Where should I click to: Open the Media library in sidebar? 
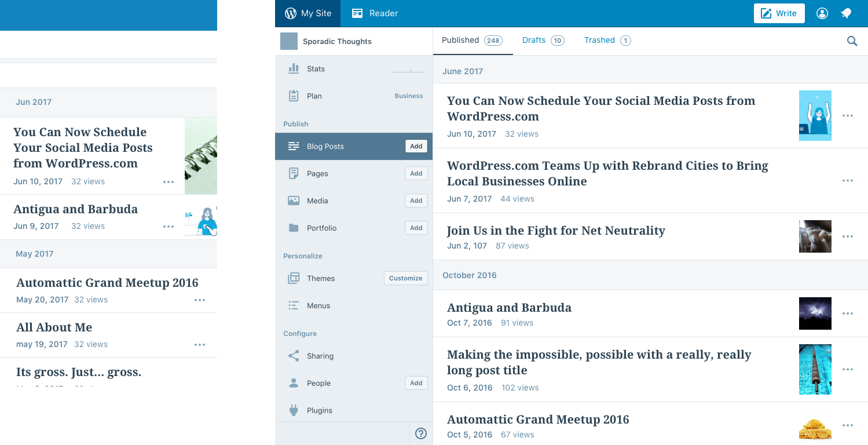tap(317, 201)
